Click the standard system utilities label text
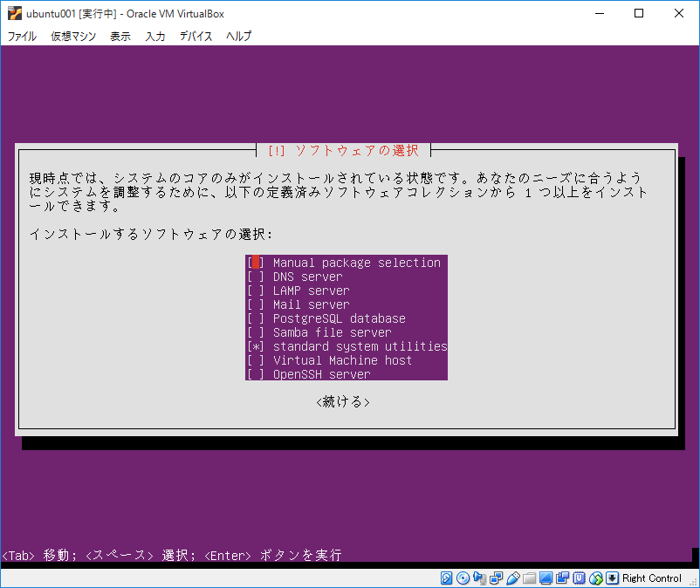 360,346
